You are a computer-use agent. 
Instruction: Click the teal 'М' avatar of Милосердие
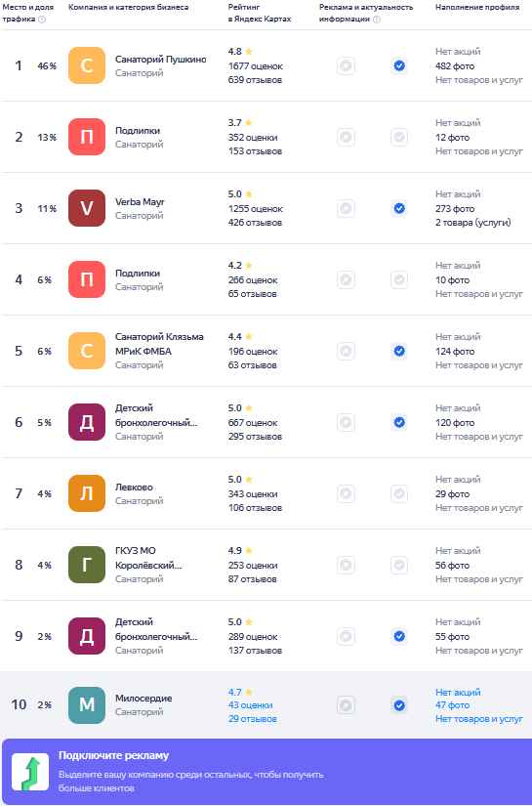(87, 705)
